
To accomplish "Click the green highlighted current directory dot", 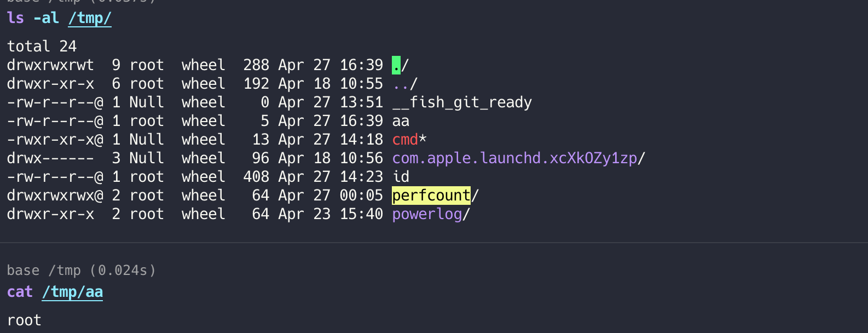I will click(396, 65).
